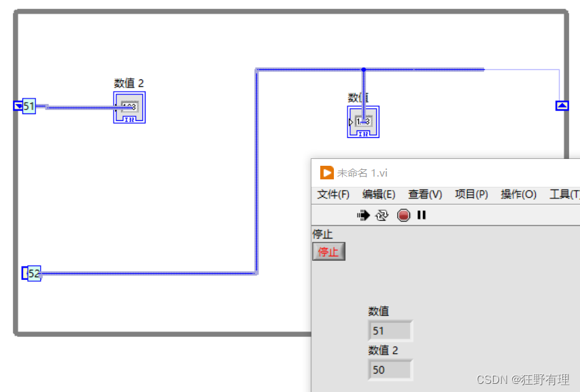Viewport: 580px width, 392px height.
Task: Click the red Abort Execution button
Action: (403, 215)
